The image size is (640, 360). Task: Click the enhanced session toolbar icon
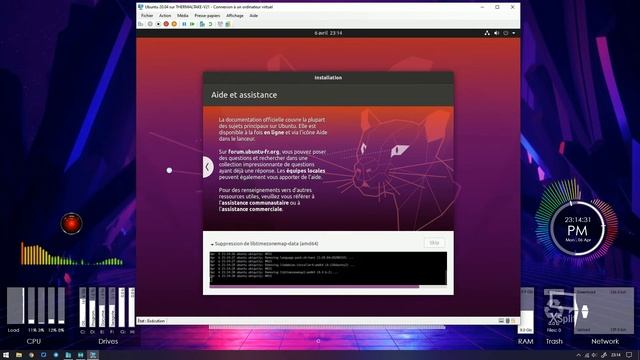[220, 24]
